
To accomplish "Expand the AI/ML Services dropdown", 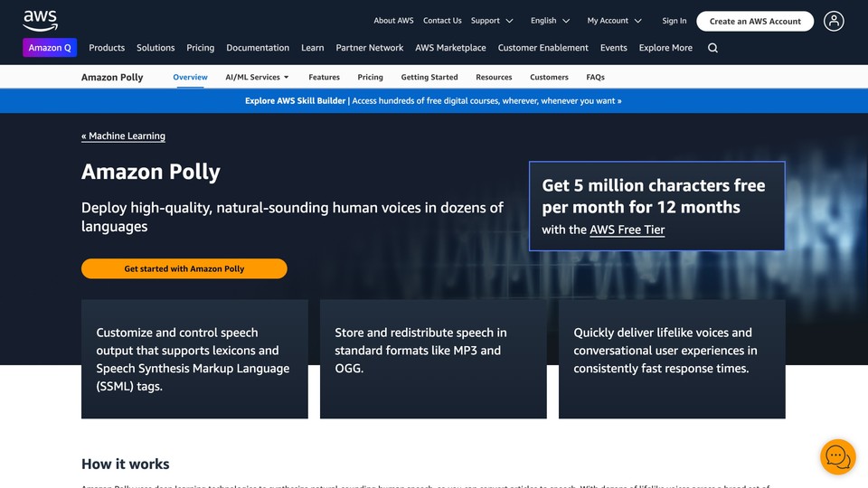I will 257,77.
